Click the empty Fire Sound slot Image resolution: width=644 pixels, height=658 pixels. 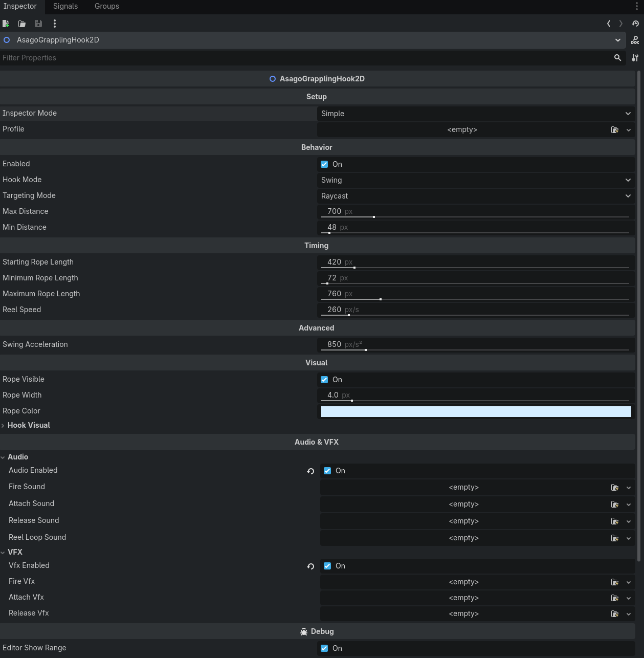point(464,488)
